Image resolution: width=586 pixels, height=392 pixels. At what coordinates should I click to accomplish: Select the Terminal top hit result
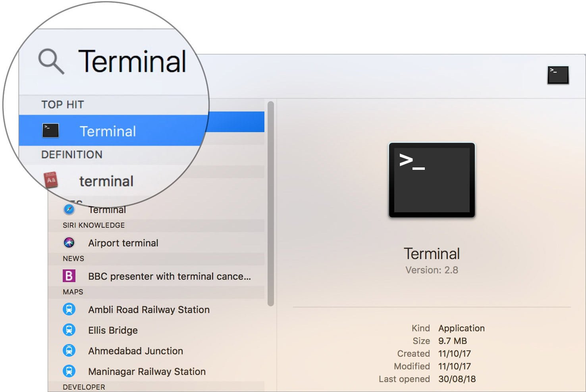pos(141,131)
